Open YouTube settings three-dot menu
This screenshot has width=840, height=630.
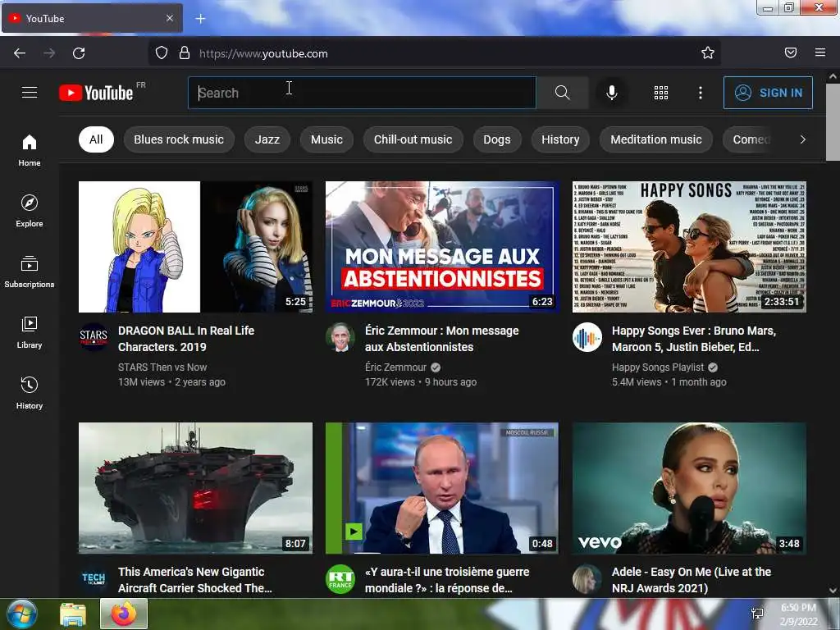701,93
